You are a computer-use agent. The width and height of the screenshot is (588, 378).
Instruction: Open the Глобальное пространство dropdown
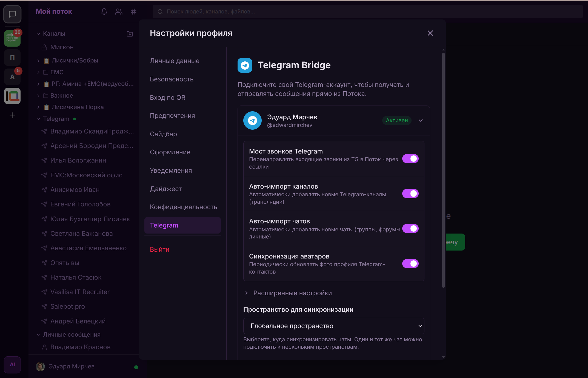point(333,326)
